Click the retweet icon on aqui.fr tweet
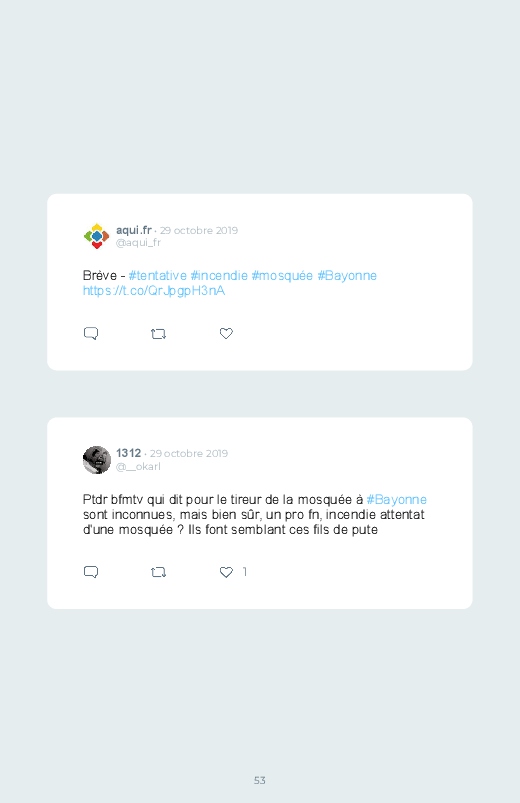The height and width of the screenshot is (803, 520). pyautogui.click(x=158, y=334)
